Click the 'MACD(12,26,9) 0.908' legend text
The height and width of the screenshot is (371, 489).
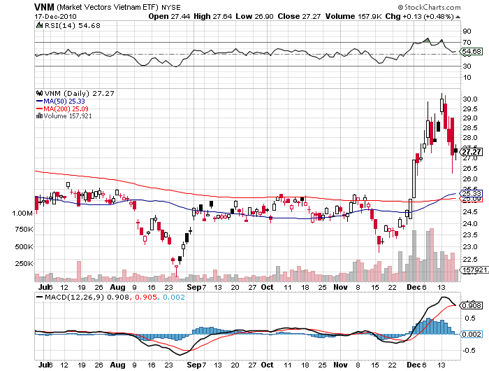point(87,297)
